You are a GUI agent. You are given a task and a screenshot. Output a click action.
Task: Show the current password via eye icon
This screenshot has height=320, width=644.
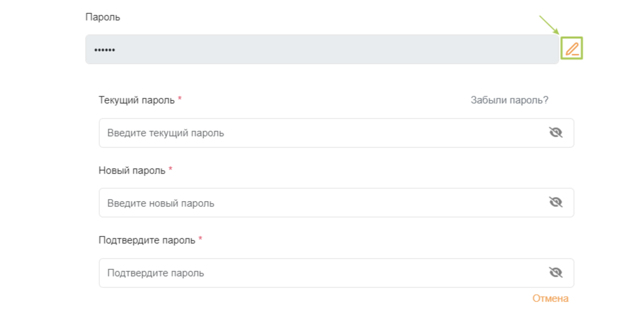555,133
